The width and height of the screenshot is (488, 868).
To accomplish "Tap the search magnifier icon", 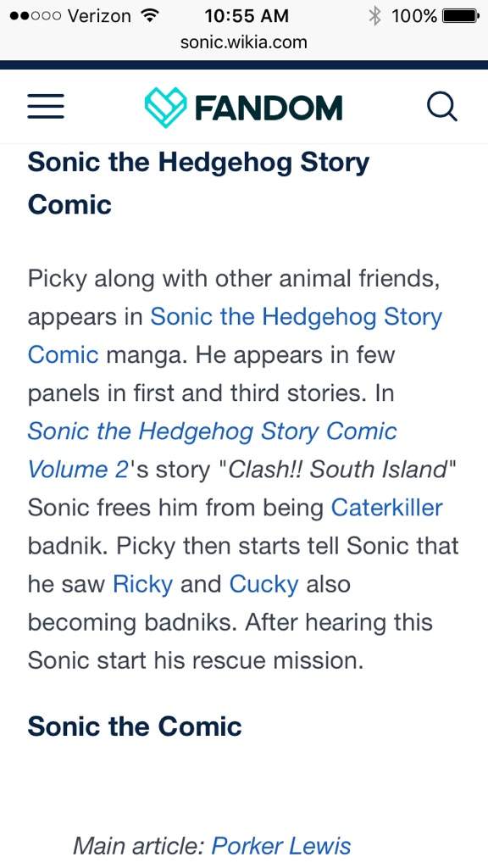I will click(x=442, y=106).
